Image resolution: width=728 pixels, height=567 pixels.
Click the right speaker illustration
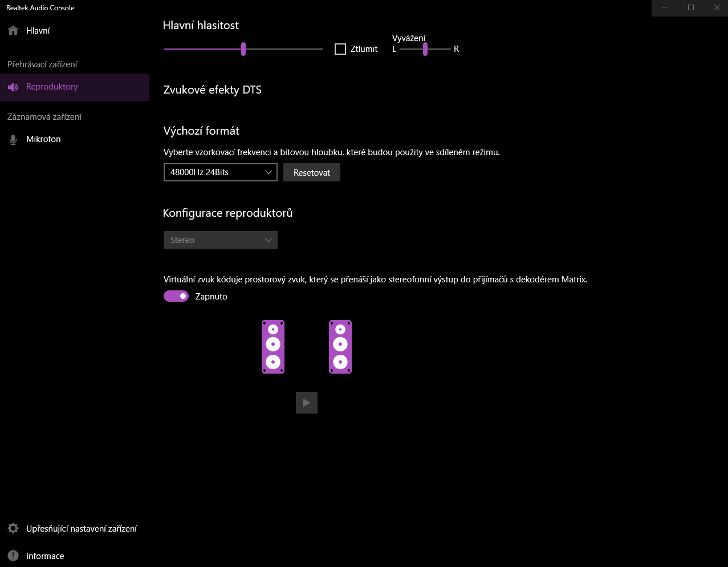tap(340, 347)
